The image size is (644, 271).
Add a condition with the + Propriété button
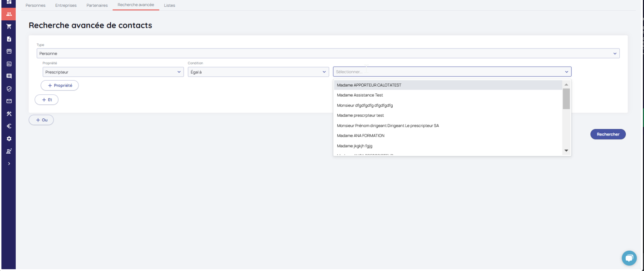(60, 86)
